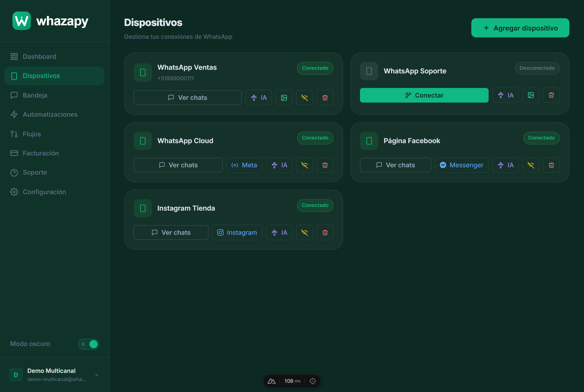Click the inspector target icon in devtools bar
The height and width of the screenshot is (392, 584).
313,381
